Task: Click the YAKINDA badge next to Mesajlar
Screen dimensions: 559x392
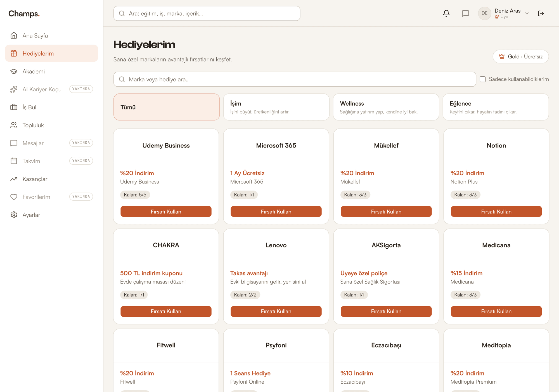Action: click(x=81, y=143)
